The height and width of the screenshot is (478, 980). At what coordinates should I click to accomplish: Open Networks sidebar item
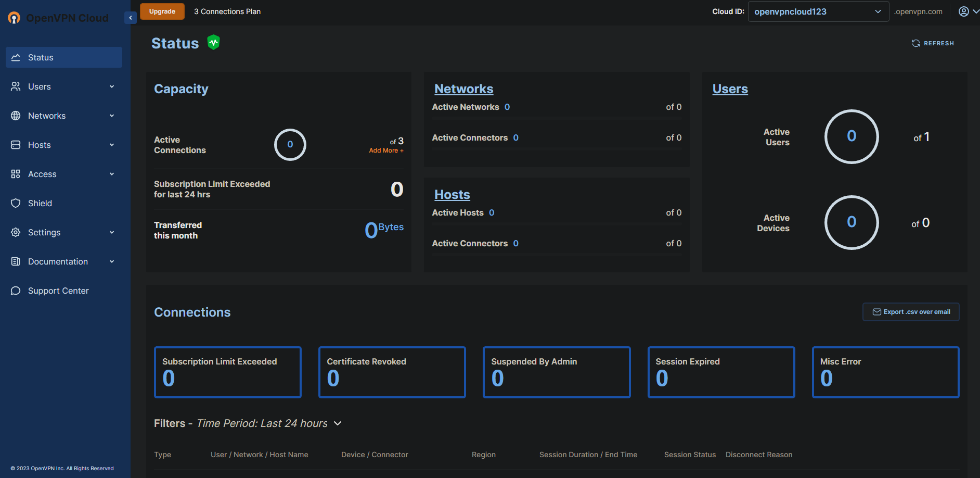click(x=64, y=116)
